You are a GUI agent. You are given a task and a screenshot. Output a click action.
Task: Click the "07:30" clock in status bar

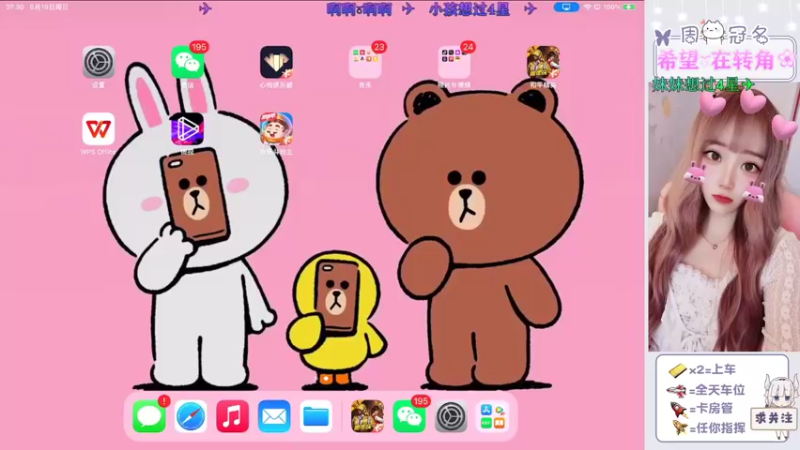click(x=15, y=7)
